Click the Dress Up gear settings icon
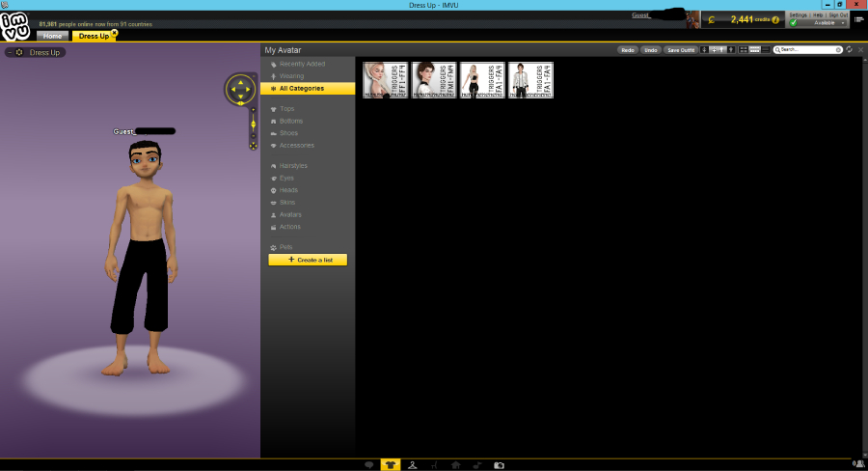Screen dimensions: 868x471 (x=19, y=52)
